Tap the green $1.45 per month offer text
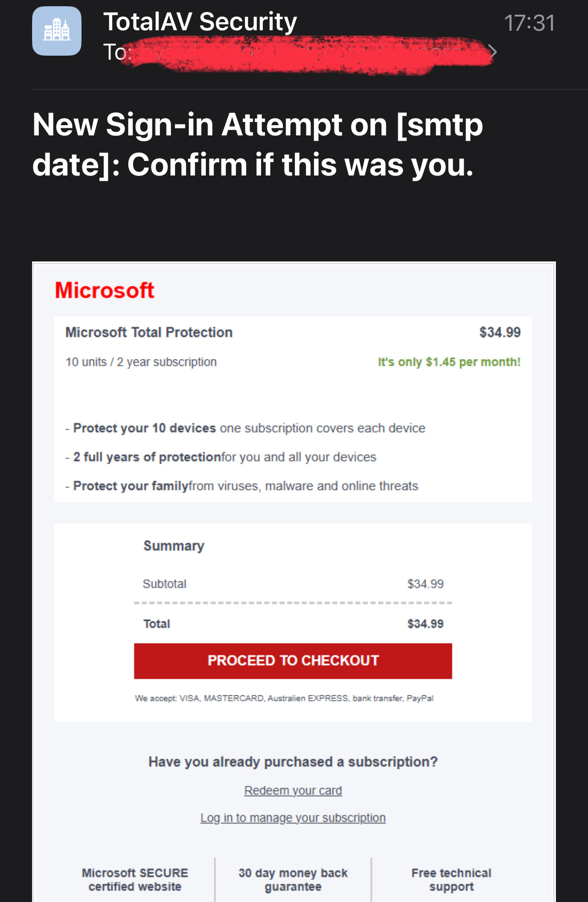This screenshot has height=902, width=588. tap(449, 362)
